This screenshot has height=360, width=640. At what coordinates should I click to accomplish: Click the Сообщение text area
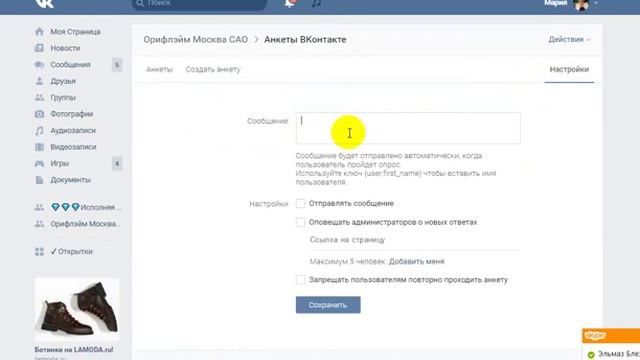[x=408, y=128]
